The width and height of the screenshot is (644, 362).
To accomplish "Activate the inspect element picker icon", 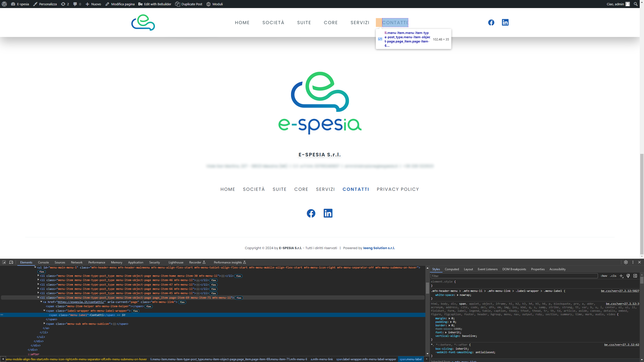I will (4, 262).
